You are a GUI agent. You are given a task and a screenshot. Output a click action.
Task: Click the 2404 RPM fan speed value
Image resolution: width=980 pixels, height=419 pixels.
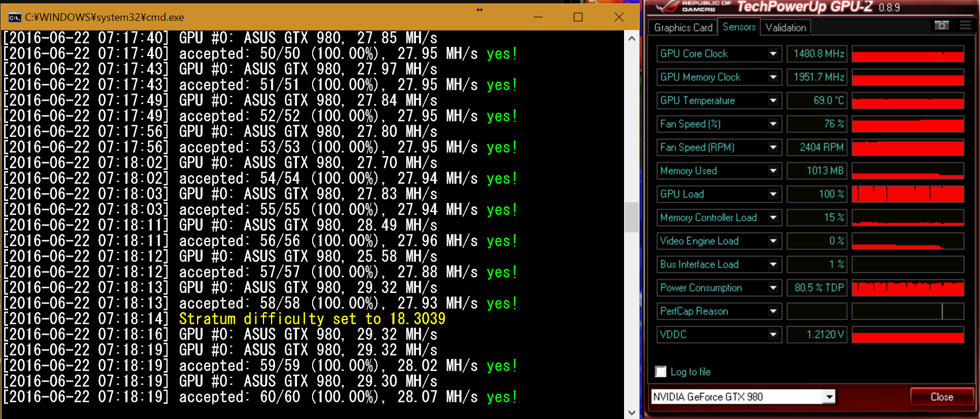click(817, 147)
